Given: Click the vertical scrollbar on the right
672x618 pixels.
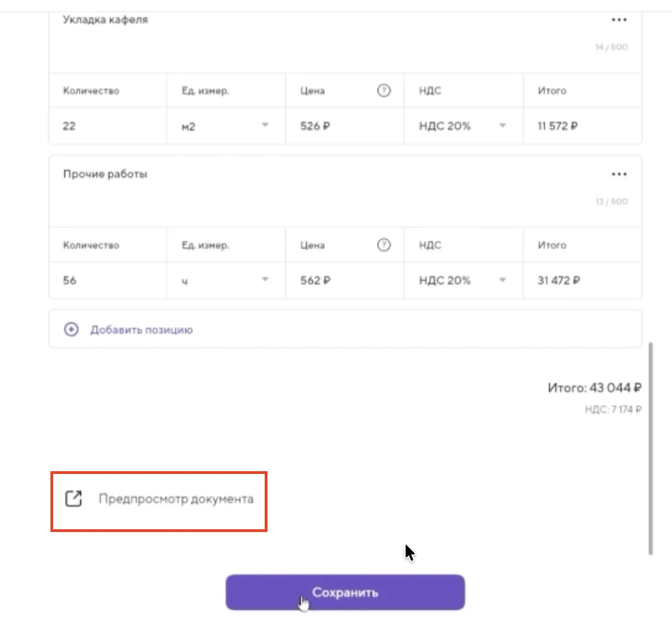Looking at the screenshot, I should coord(651,449).
